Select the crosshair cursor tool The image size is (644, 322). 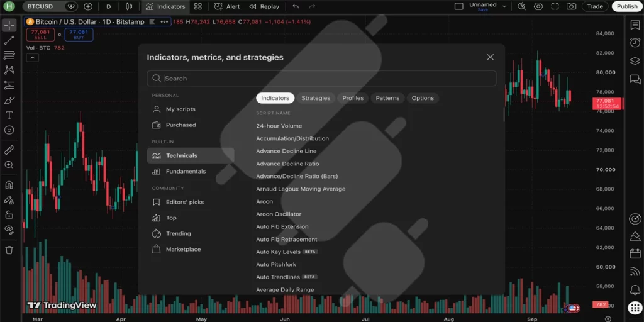[x=9, y=25]
